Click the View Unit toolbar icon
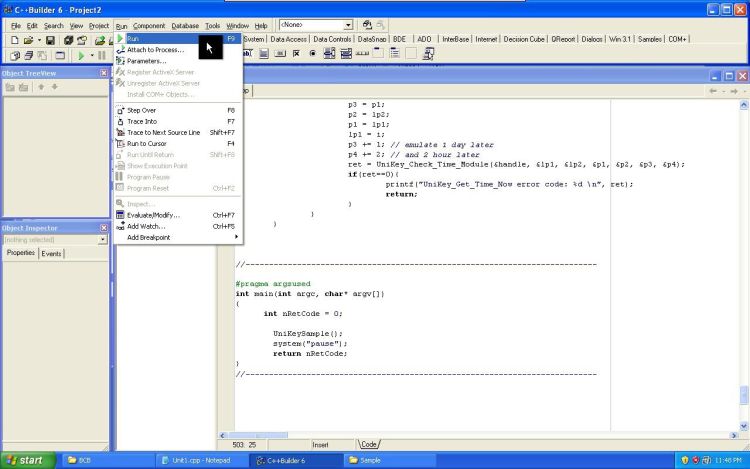This screenshot has width=750, height=469. (15, 56)
